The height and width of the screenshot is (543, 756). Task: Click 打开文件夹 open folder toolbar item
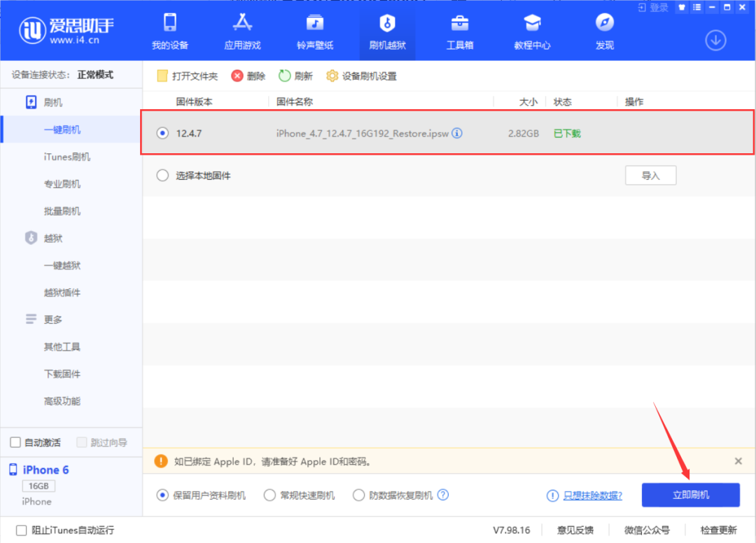(x=187, y=76)
